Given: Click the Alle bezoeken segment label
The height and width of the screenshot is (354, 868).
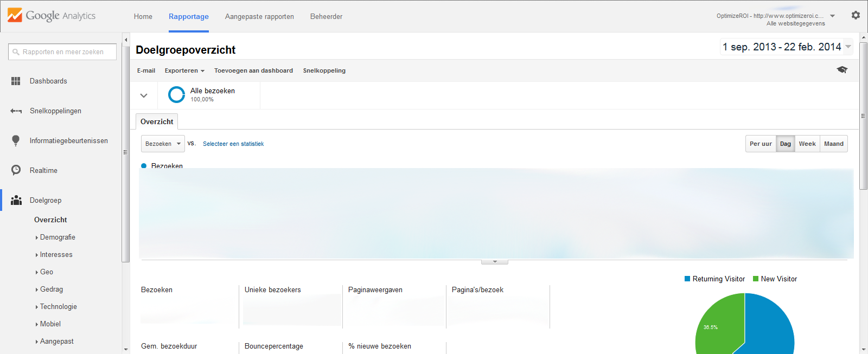Looking at the screenshot, I should [213, 91].
